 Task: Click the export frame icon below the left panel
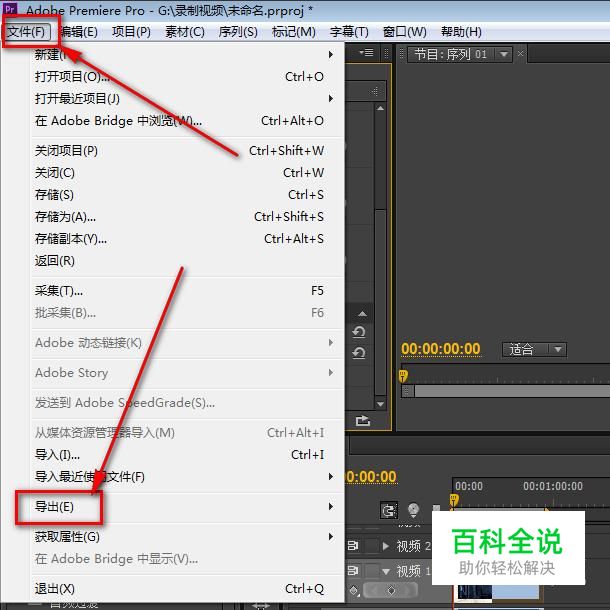pos(363,420)
